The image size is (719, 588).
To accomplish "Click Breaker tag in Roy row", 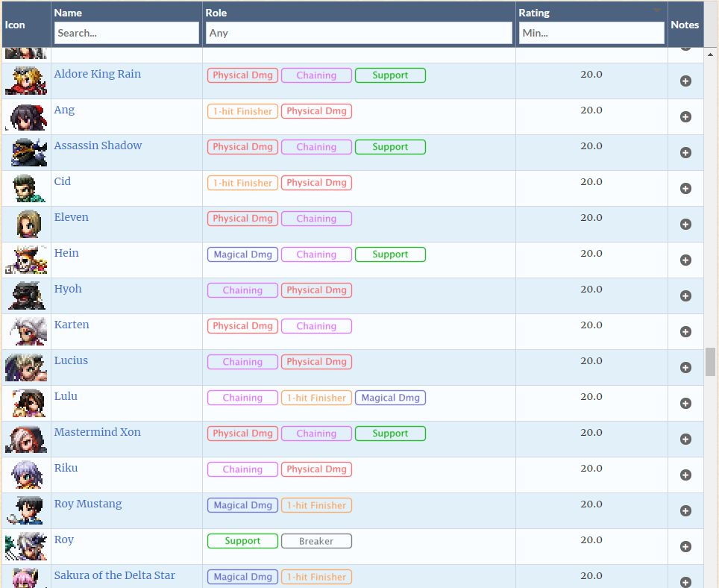I will pyautogui.click(x=316, y=541).
